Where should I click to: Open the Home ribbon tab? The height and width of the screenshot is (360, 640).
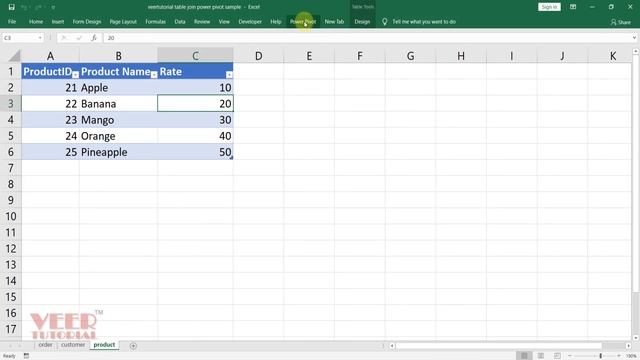36,22
